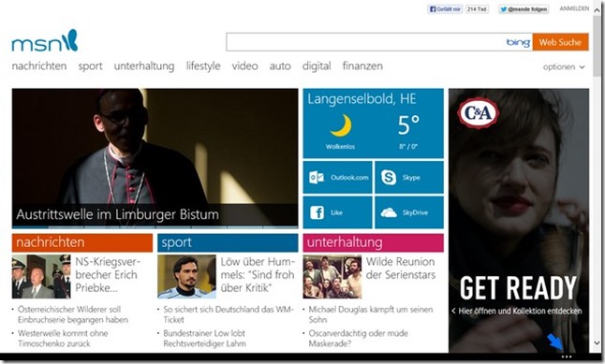The image size is (605, 364).
Task: Click the 214 Tsd. like counter
Action: tap(478, 8)
